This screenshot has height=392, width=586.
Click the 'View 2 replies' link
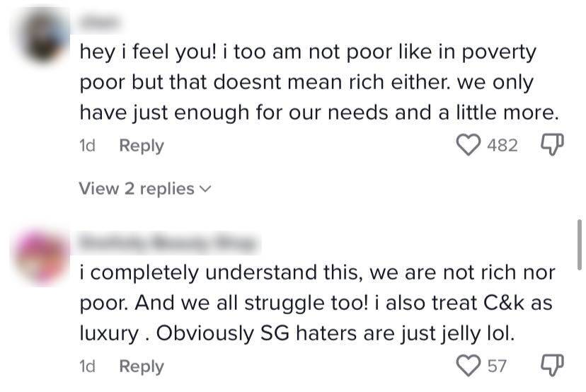point(137,189)
